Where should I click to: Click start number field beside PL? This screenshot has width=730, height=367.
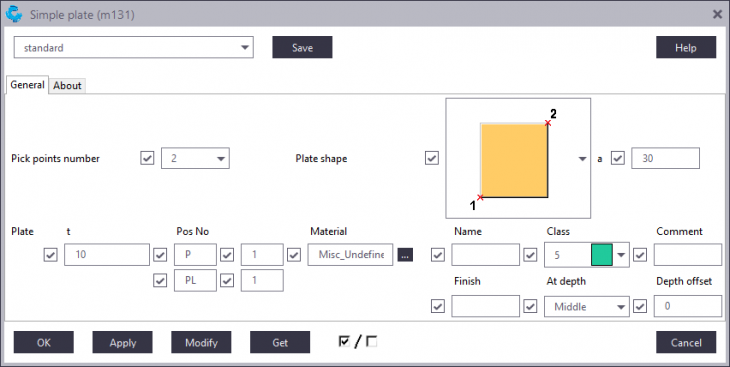coord(262,280)
